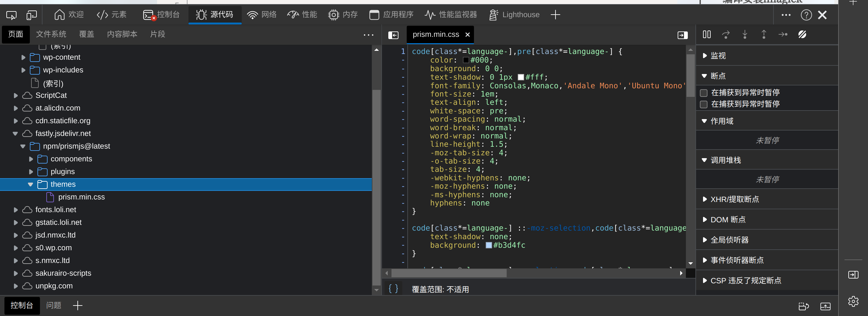Close the prism.min.css editor tab

point(467,34)
